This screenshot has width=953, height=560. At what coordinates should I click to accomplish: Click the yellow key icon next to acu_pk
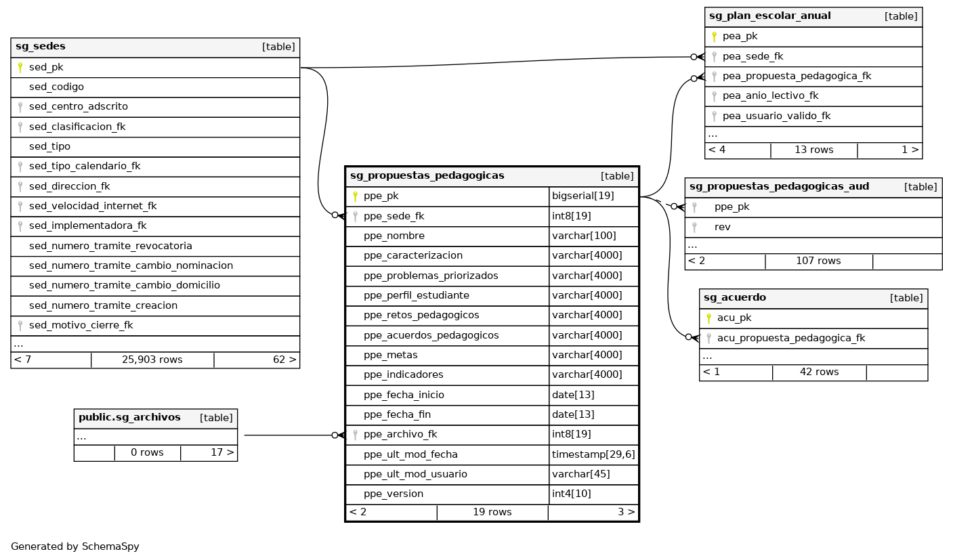point(708,318)
